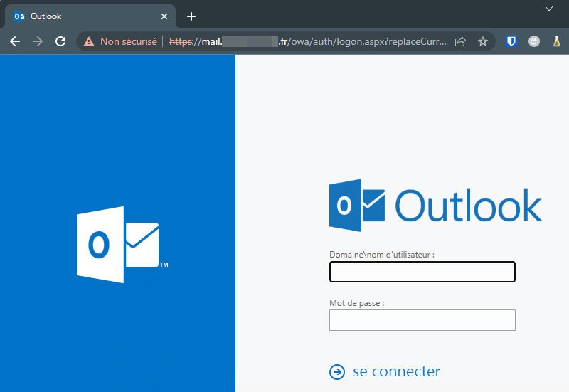Go back with the browser back arrow
The image size is (569, 392).
coord(15,41)
